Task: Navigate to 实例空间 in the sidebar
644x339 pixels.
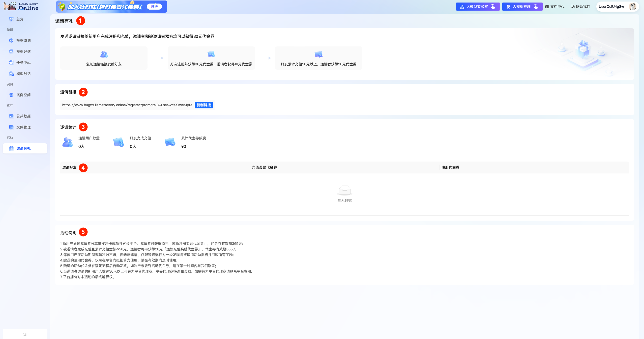Action: (23, 95)
